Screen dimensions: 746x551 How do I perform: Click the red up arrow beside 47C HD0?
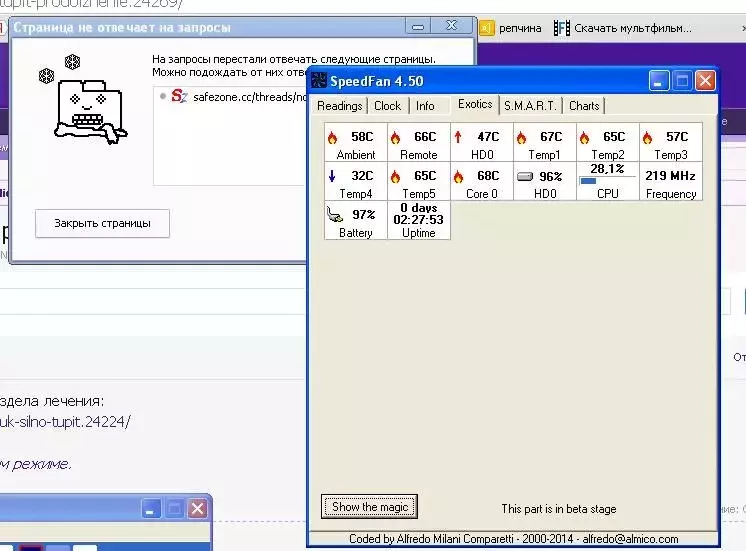coord(458,137)
